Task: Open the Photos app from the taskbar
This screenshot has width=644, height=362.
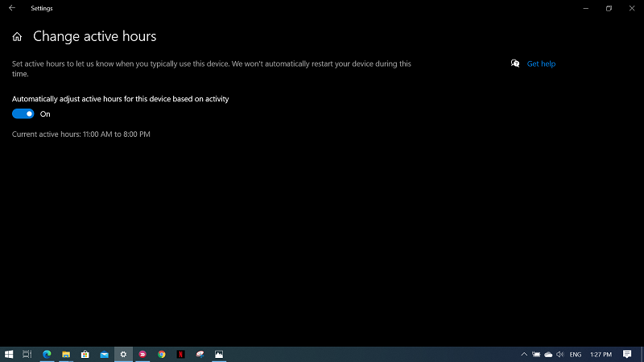Action: (x=219, y=354)
